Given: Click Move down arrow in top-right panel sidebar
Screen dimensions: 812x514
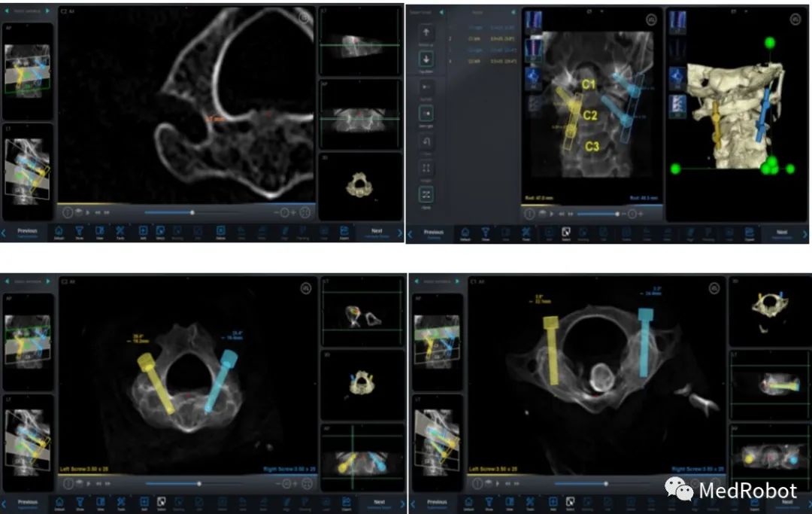Looking at the screenshot, I should click(x=426, y=59).
